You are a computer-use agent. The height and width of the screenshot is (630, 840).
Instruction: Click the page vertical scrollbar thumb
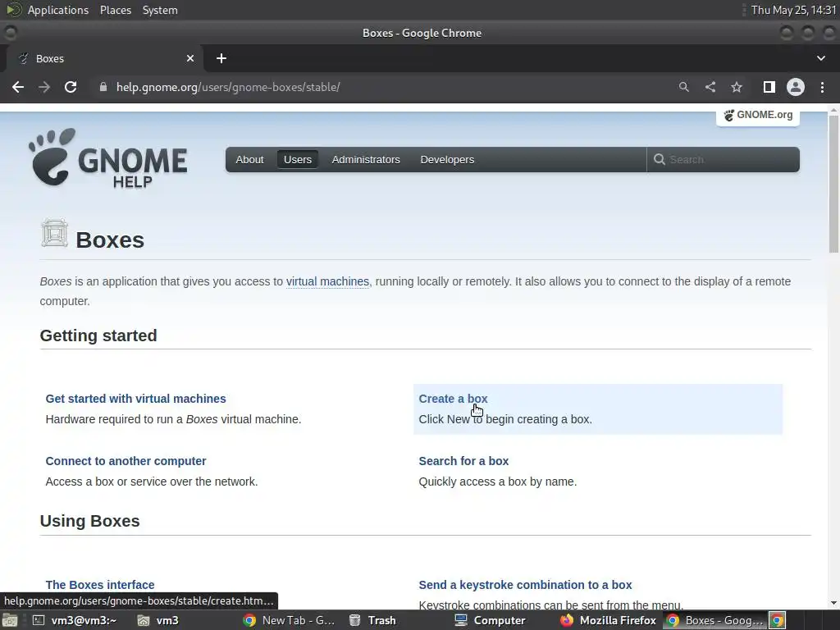pyautogui.click(x=833, y=184)
